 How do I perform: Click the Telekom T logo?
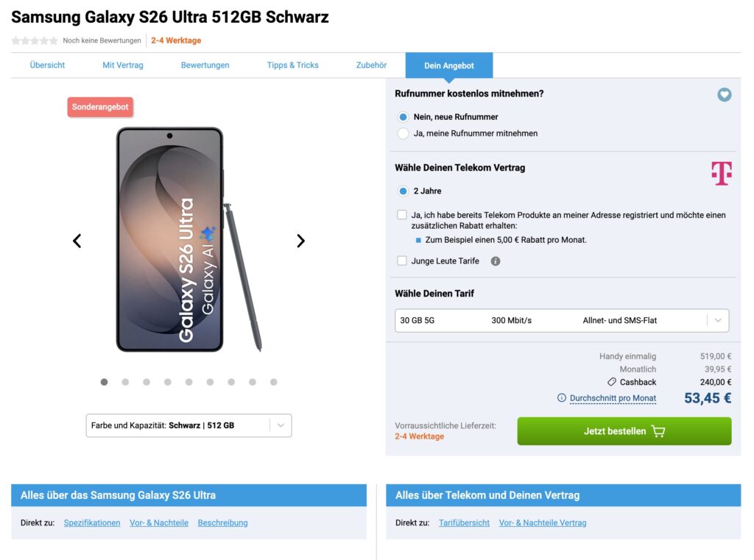pyautogui.click(x=721, y=174)
